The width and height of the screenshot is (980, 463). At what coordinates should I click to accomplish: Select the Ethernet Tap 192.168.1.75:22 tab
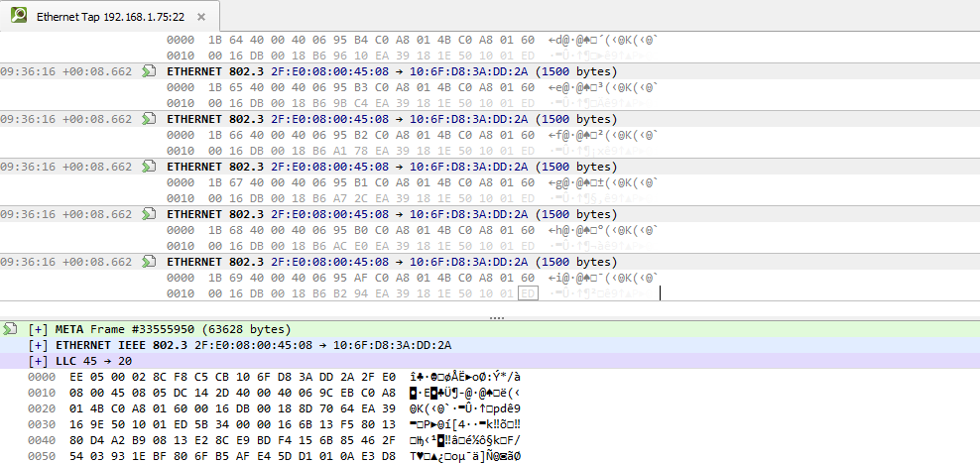coord(110,16)
